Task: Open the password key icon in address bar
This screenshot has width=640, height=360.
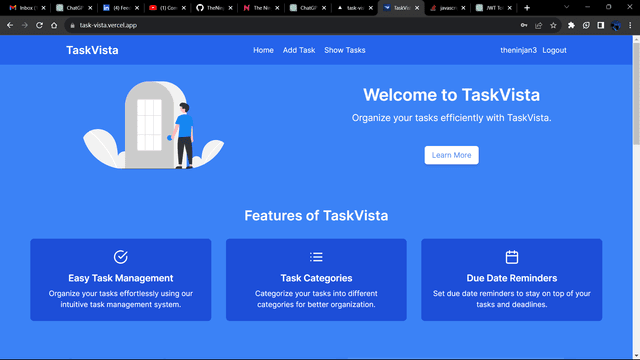Action: (524, 25)
